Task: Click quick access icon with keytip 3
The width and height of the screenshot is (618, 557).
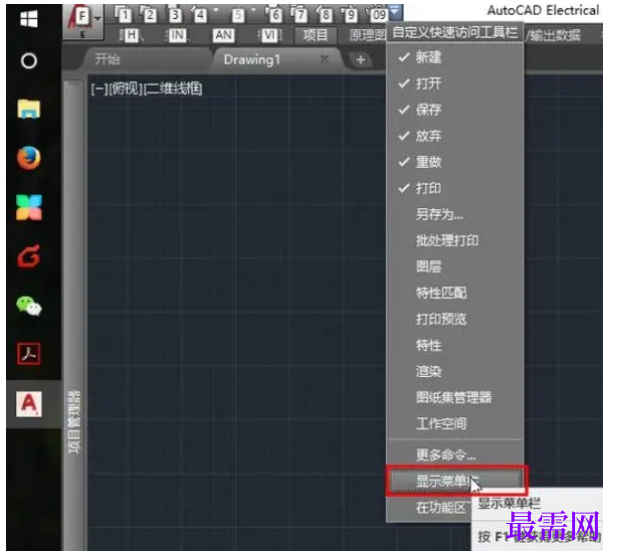Action: [174, 15]
